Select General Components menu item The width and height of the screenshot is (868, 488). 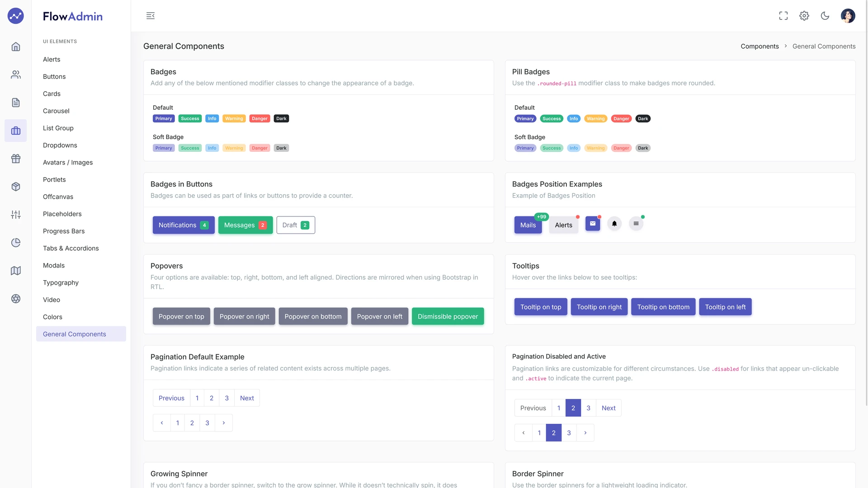[81, 334]
